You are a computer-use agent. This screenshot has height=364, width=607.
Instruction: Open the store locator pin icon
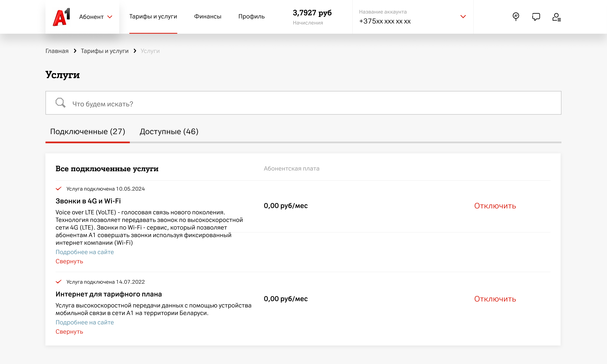click(x=516, y=17)
